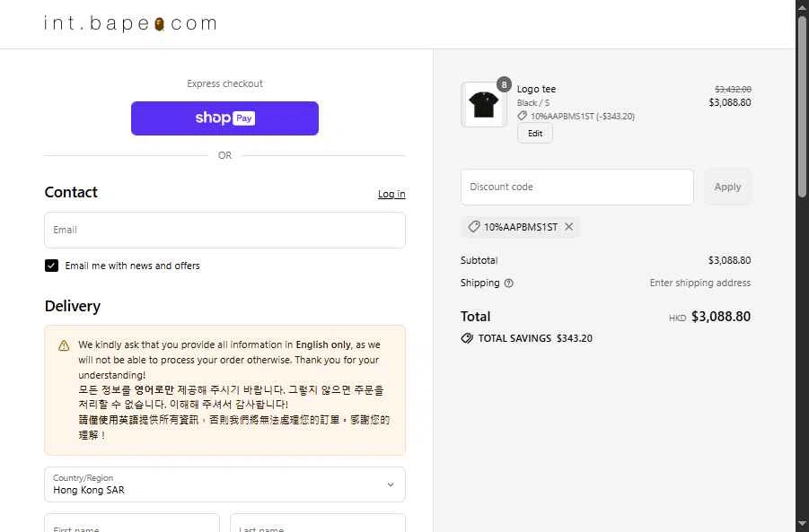Apply the discount code
This screenshot has width=809, height=532.
tap(727, 187)
